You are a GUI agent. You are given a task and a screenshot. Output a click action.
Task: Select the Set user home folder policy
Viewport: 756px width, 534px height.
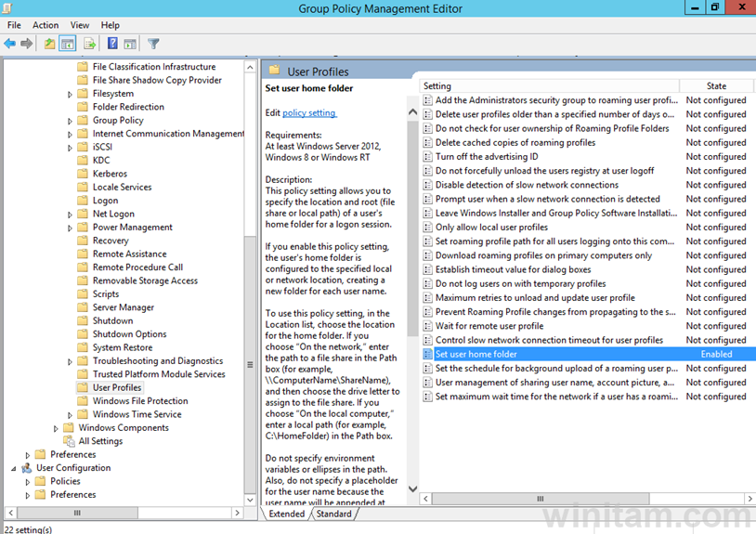click(x=587, y=354)
